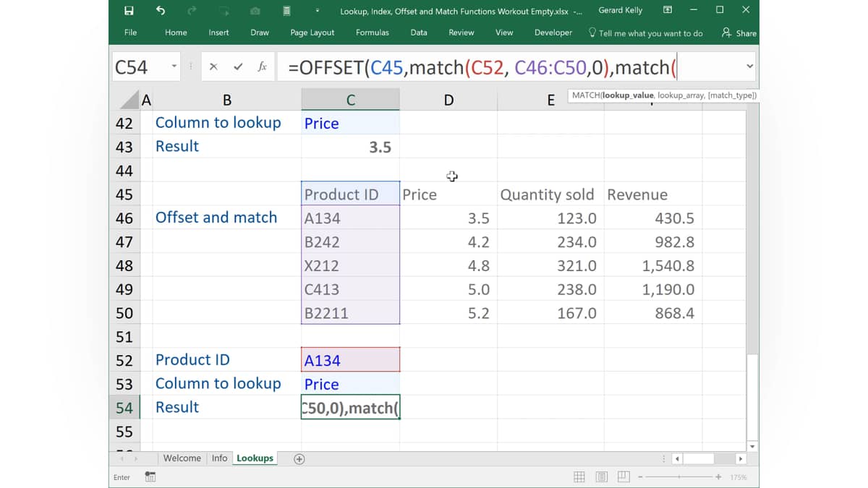Click the horizontal scrollbar left arrow

[x=677, y=459]
